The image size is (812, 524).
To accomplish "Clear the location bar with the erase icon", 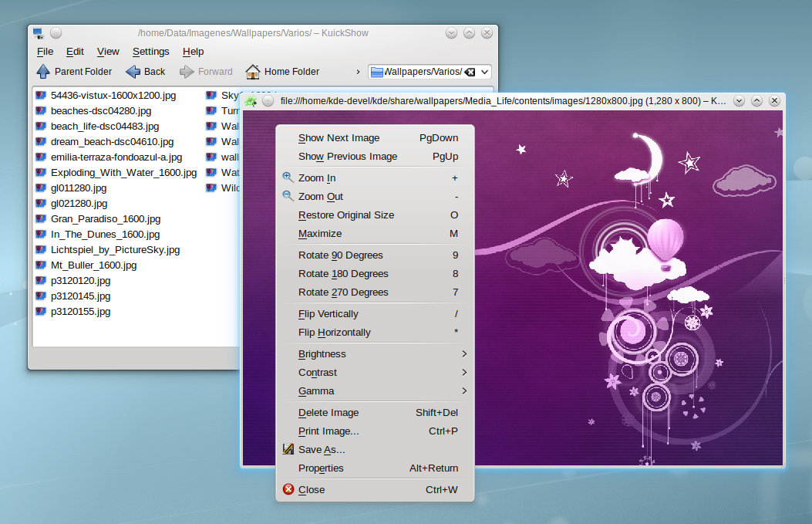I will [x=470, y=72].
